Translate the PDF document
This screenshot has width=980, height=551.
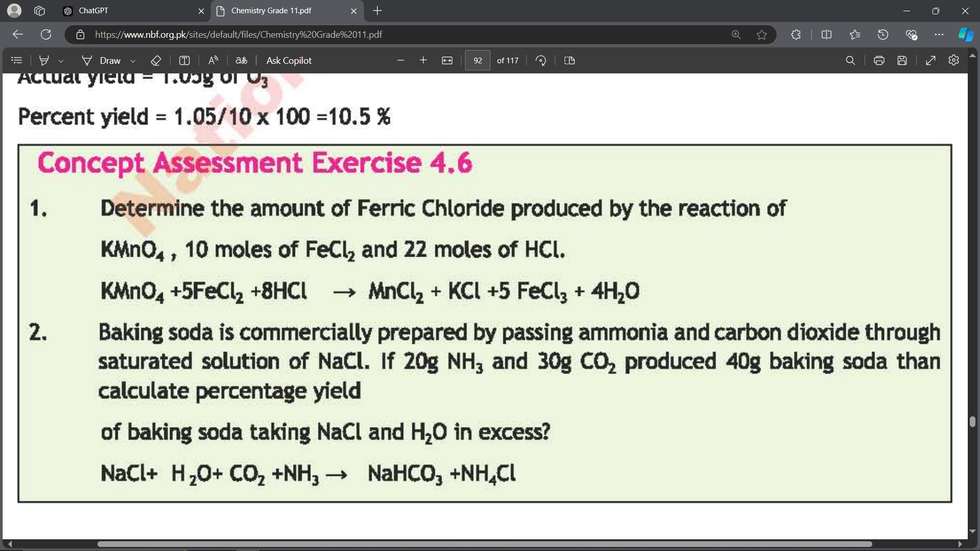pos(241,60)
